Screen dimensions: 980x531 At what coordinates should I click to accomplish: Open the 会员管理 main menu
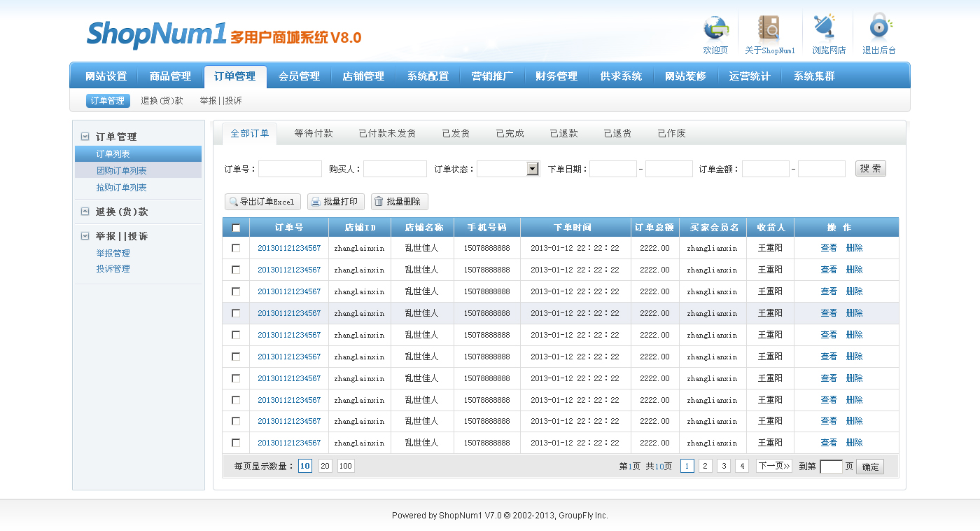pos(299,76)
